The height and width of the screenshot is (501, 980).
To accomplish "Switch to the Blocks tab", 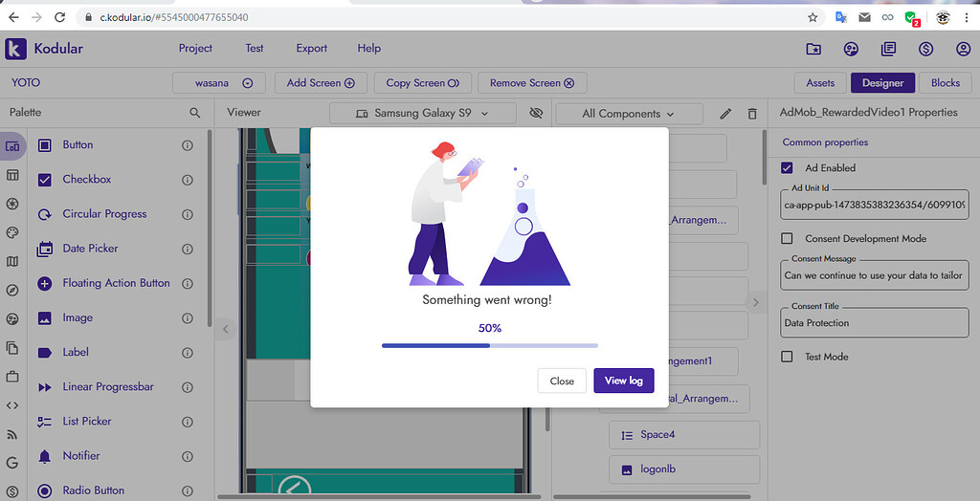I will (945, 83).
